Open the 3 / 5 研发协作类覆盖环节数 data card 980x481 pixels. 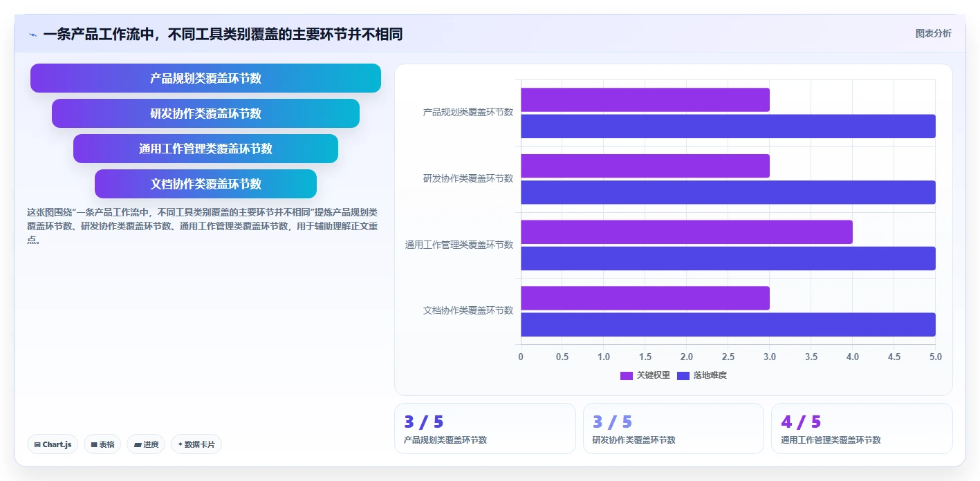(674, 428)
